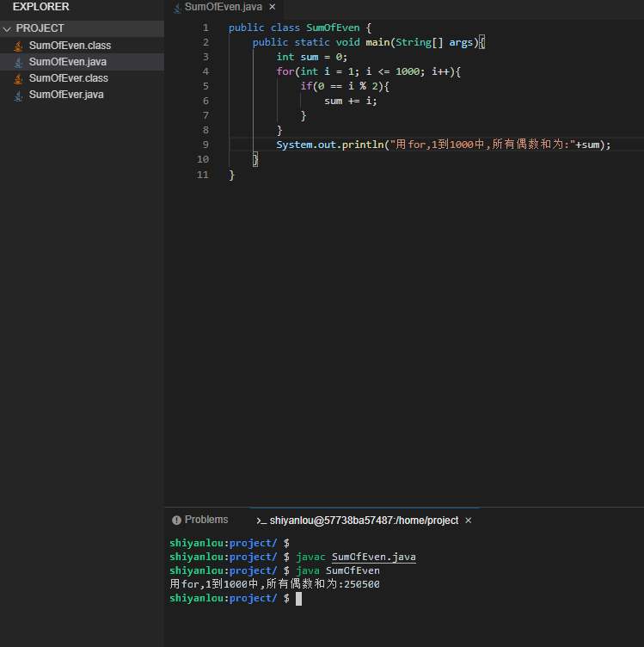Click line number 9 in the gutter
This screenshot has height=647, width=644.
click(x=205, y=145)
